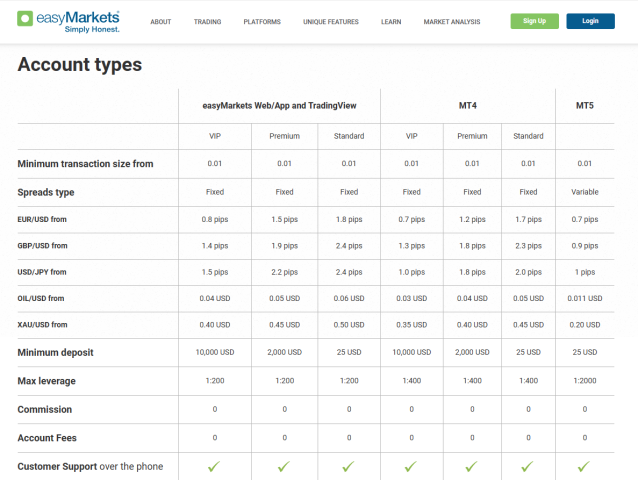Image resolution: width=638 pixels, height=480 pixels.
Task: Click the Customer Support over the phone label
Action: pyautogui.click(x=90, y=467)
